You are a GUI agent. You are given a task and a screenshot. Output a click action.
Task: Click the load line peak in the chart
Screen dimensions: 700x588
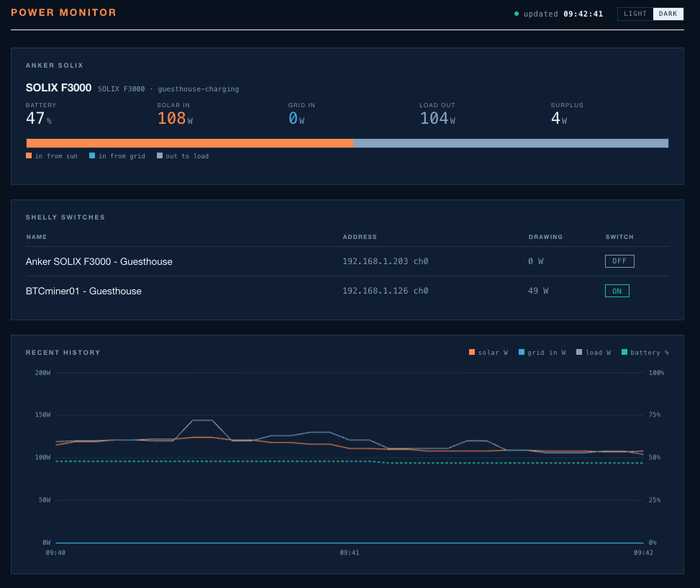click(202, 420)
